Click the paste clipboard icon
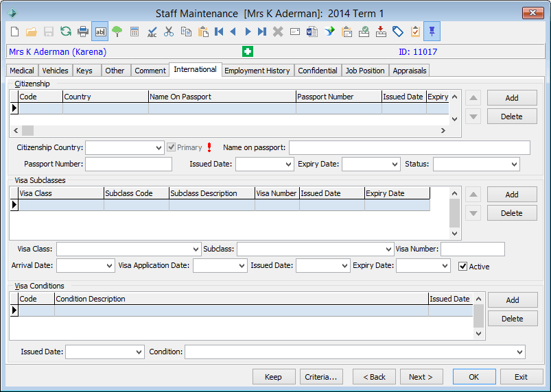 pyautogui.click(x=203, y=32)
